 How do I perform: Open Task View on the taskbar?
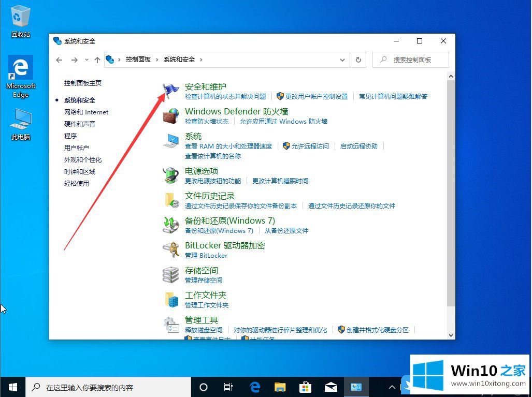[x=228, y=387]
